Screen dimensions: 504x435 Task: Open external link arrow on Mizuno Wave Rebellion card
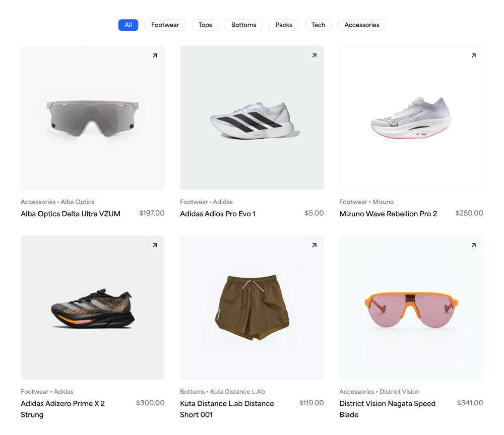[x=473, y=55]
